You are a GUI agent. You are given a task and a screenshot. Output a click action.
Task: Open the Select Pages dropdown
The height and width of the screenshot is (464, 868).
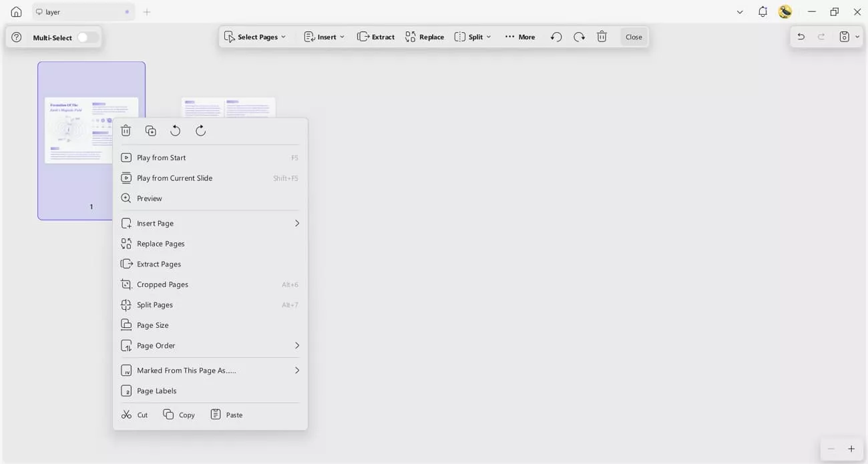click(x=255, y=37)
